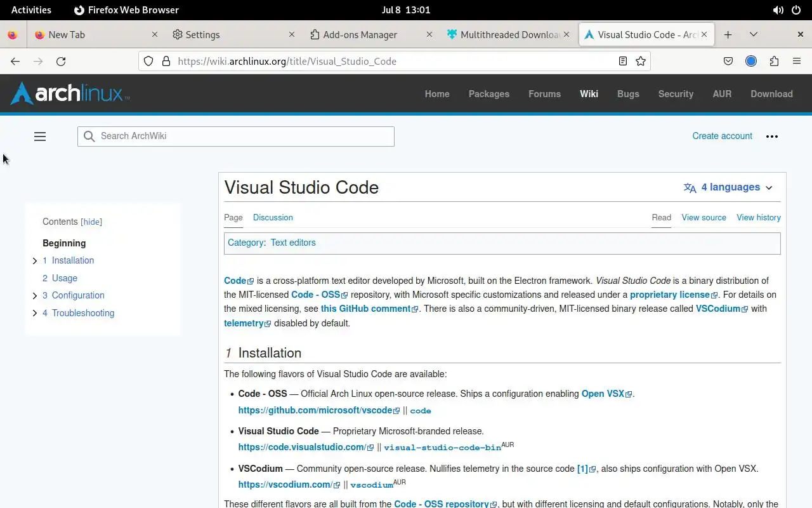Expand the Troubleshooting section in Contents
The height and width of the screenshot is (508, 812).
(35, 314)
